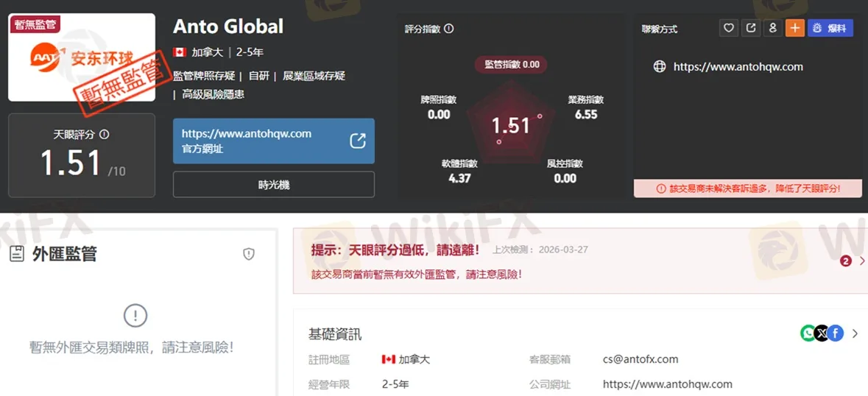Click the Anto Global logo thumbnail
The height and width of the screenshot is (396, 868).
pos(82,57)
